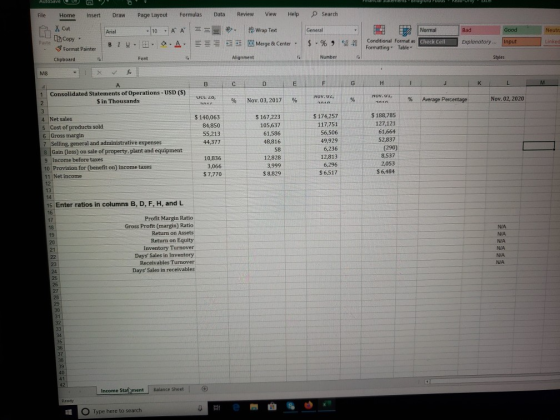Click the Accounting dollar sign format icon
The height and width of the screenshot is (420, 560).
(x=309, y=43)
